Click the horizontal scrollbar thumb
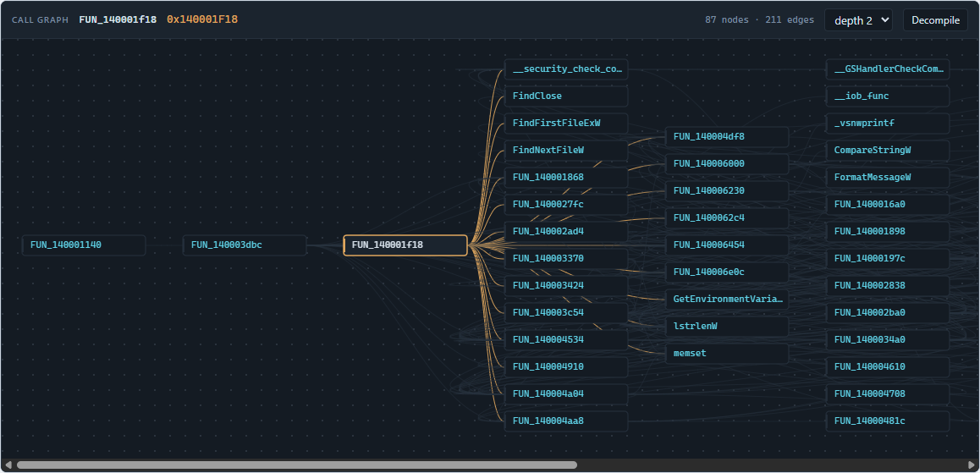This screenshot has width=980, height=473. tap(297, 465)
